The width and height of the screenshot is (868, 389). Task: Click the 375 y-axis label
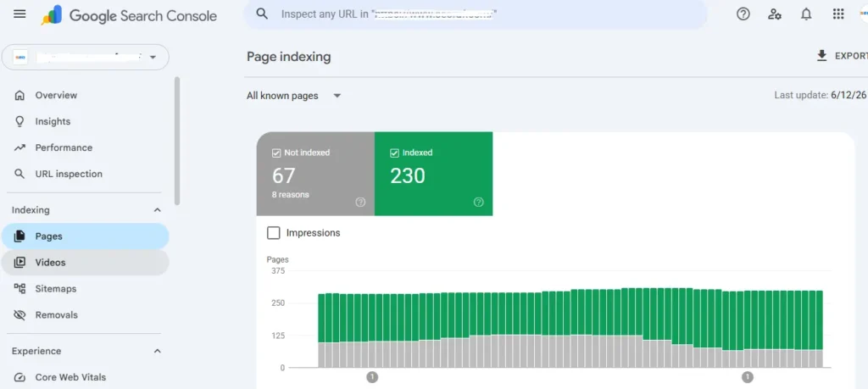tap(278, 271)
